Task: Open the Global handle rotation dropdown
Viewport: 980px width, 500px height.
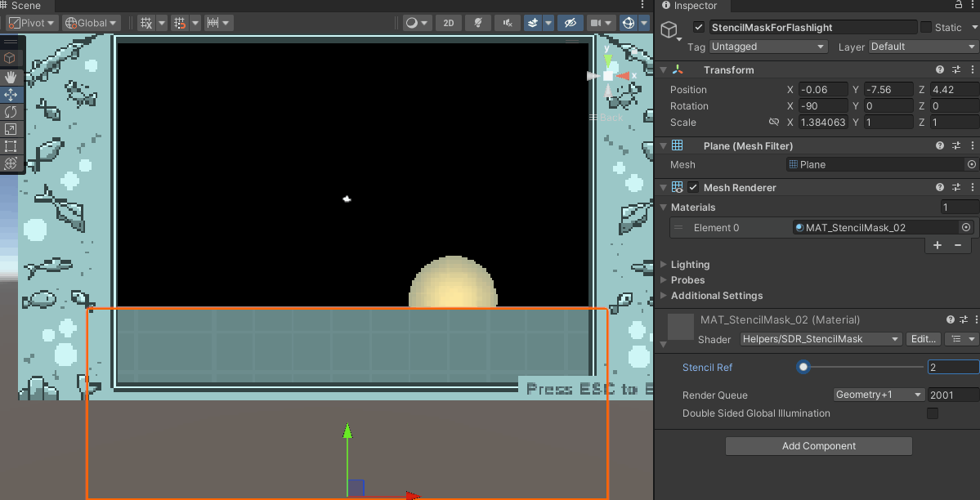Action: [92, 23]
